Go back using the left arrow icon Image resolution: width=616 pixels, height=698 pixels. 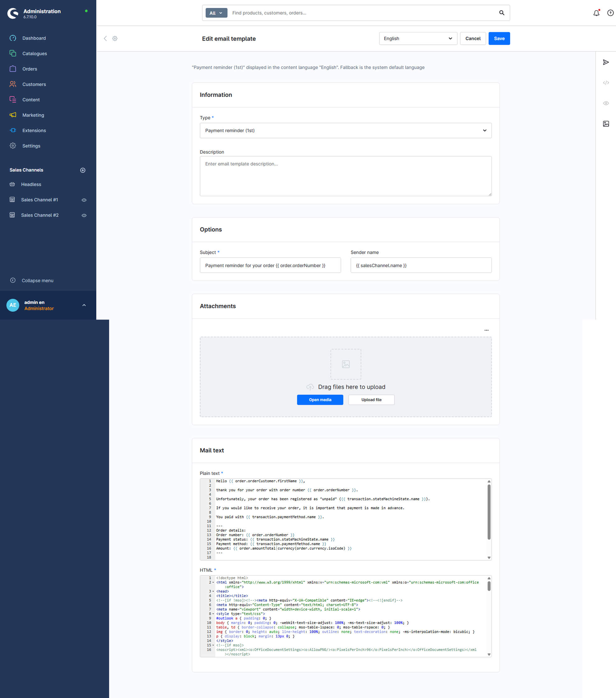pyautogui.click(x=105, y=39)
